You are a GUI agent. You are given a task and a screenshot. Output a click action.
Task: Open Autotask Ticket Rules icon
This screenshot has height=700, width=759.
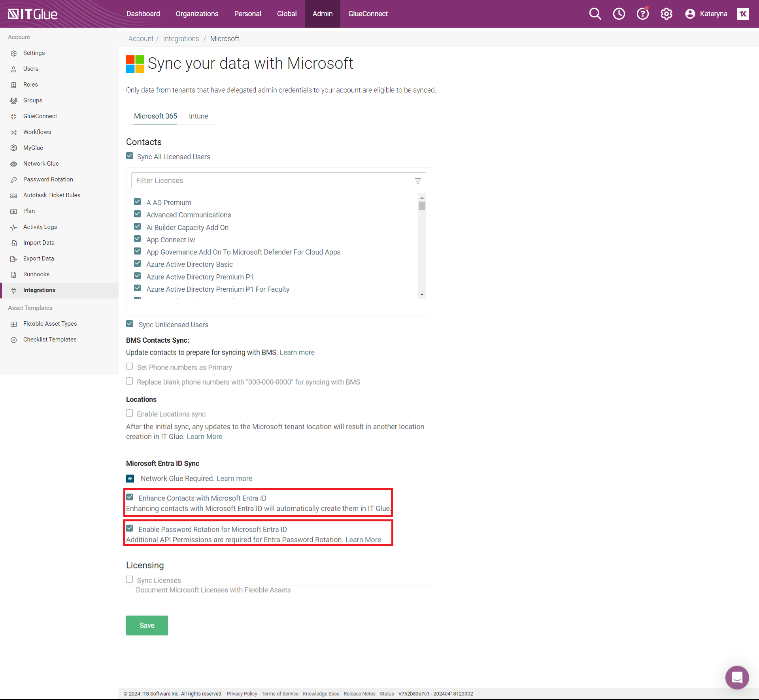[x=14, y=196]
